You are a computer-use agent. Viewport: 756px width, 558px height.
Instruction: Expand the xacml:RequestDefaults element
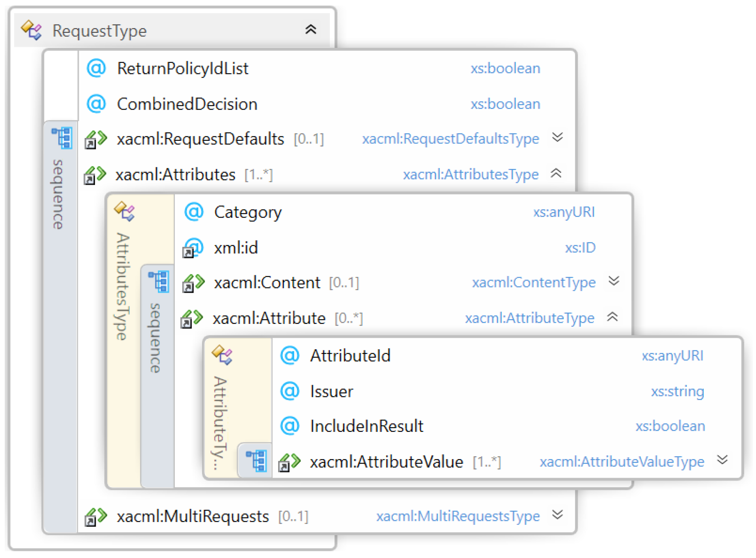click(557, 137)
